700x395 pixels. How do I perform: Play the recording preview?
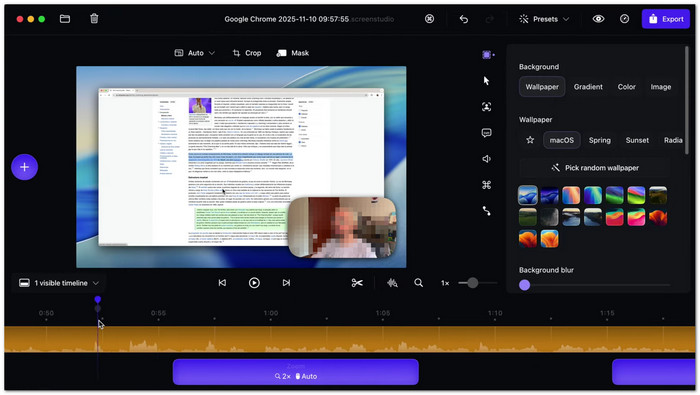pos(254,283)
